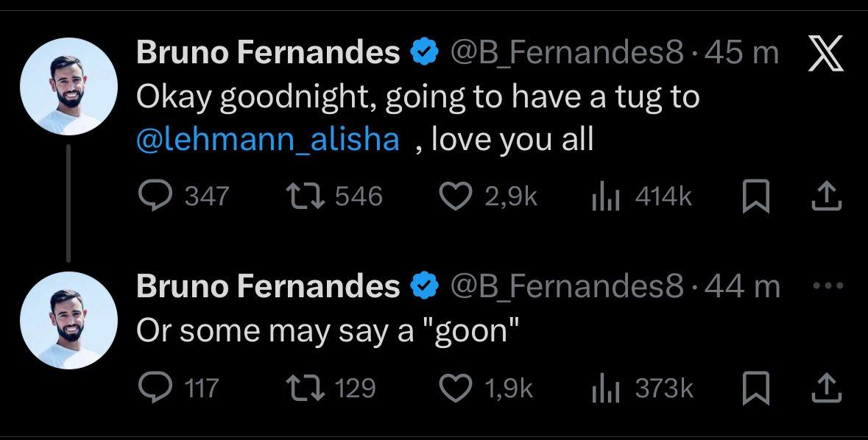Like the tweet with 1,9k likes
The height and width of the screenshot is (440, 868).
coord(456,388)
